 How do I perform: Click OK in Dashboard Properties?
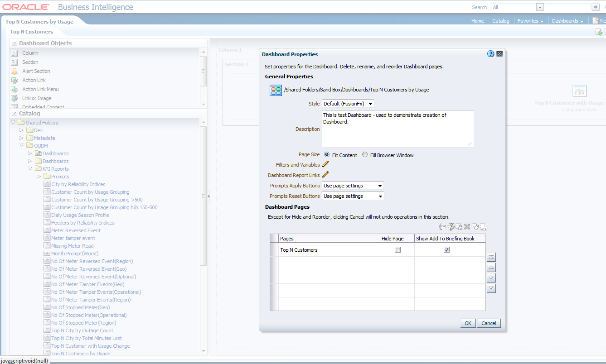(x=468, y=323)
